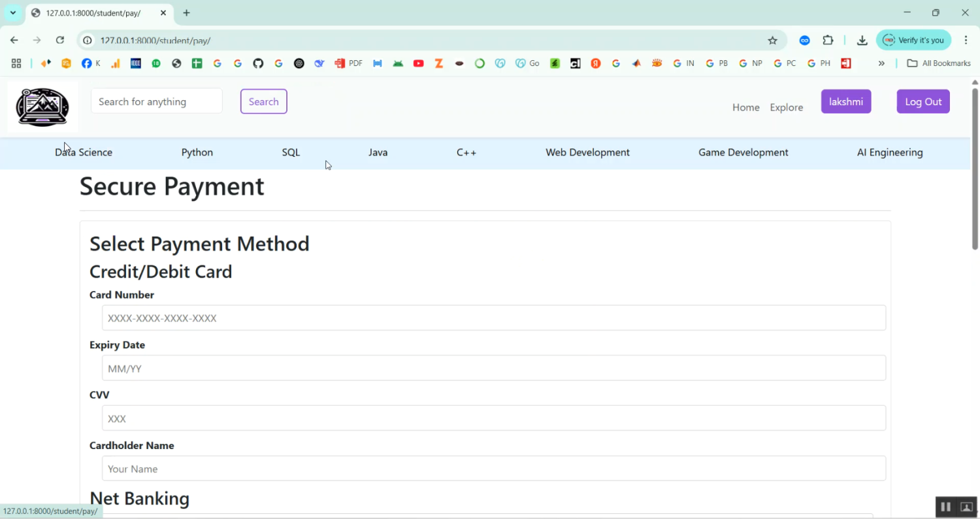
Task: Open the browser Downloads icon
Action: (x=862, y=41)
